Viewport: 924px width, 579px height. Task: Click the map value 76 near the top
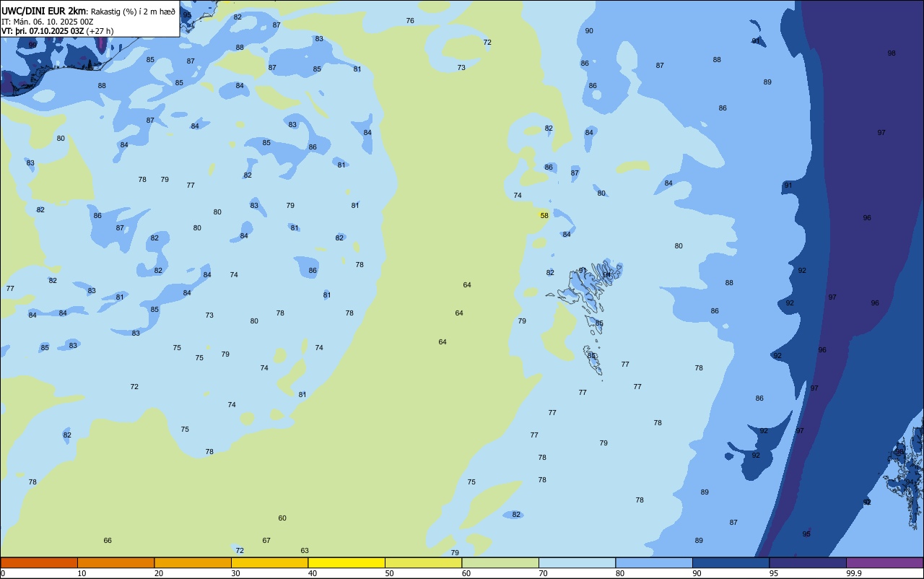pos(410,20)
